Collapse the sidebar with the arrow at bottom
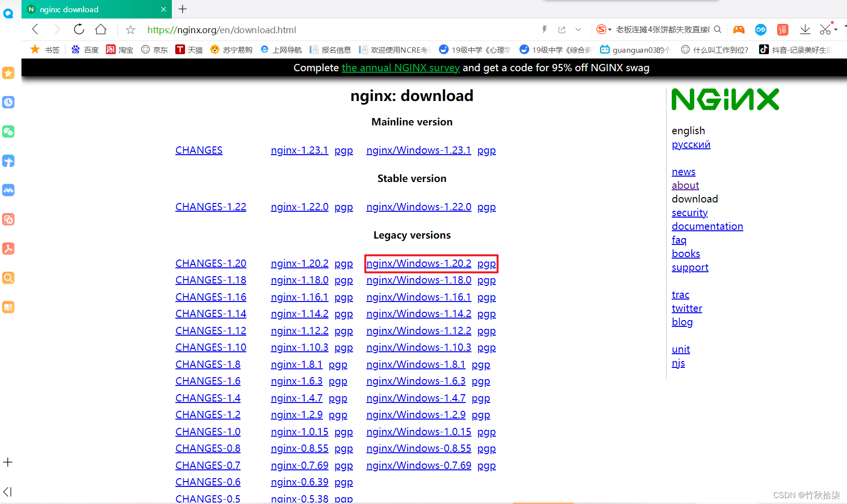 coord(8,492)
